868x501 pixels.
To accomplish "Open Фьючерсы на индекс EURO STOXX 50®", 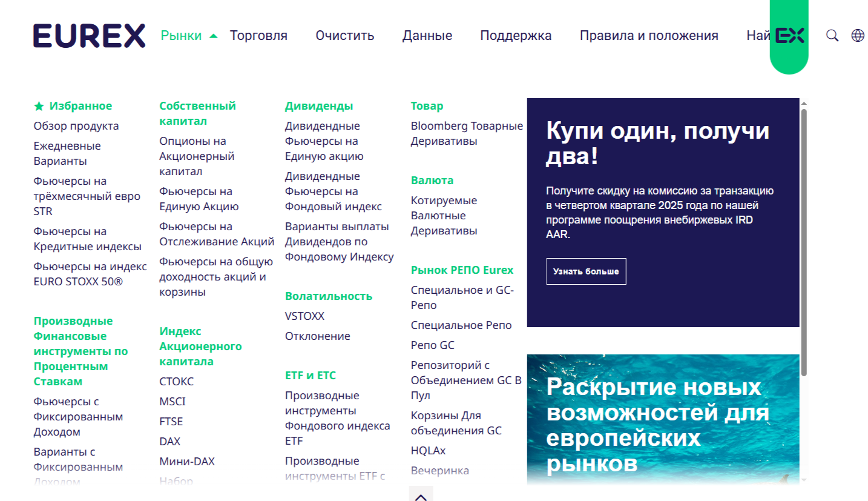I will [x=90, y=274].
